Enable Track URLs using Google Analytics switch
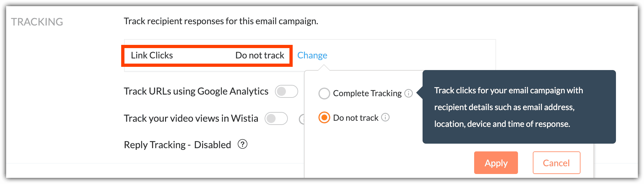Screen dimensions: 644x184 [x=286, y=91]
